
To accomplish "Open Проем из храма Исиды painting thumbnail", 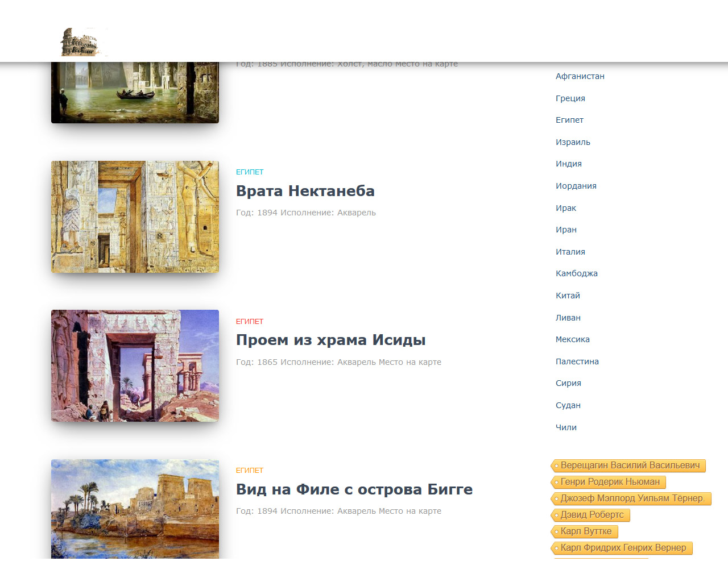I will (x=135, y=365).
